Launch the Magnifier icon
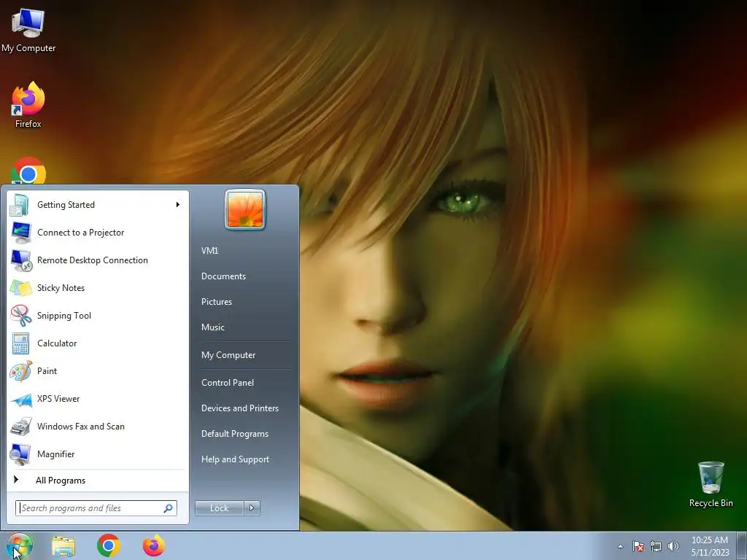This screenshot has width=747, height=560. click(20, 454)
